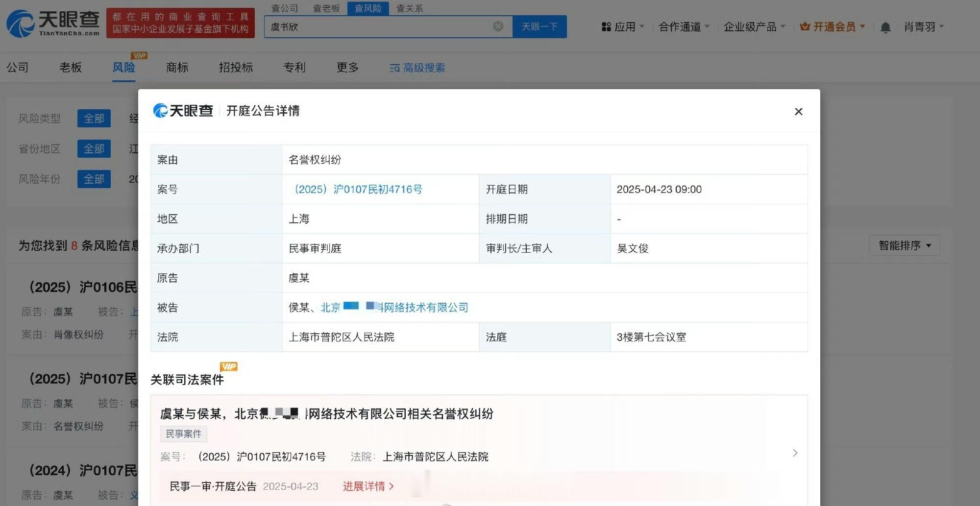Select the 风险 category tab

click(123, 68)
